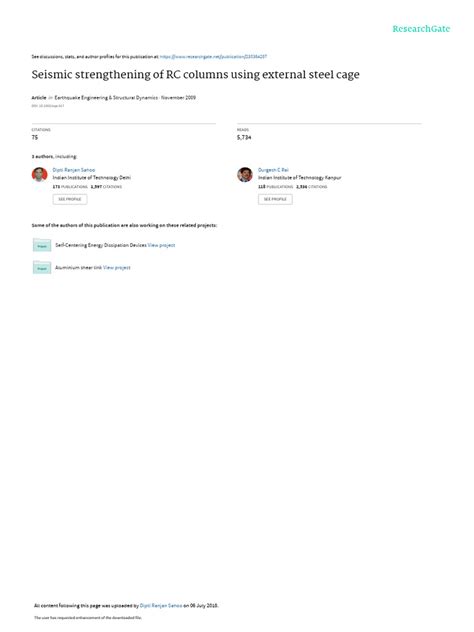Click the ResearchGate logo
The image size is (474, 632).
421,29
